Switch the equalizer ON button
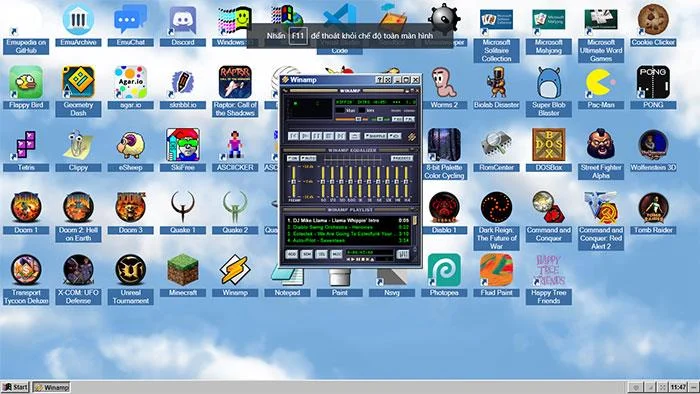The height and width of the screenshot is (394, 700). [293, 158]
